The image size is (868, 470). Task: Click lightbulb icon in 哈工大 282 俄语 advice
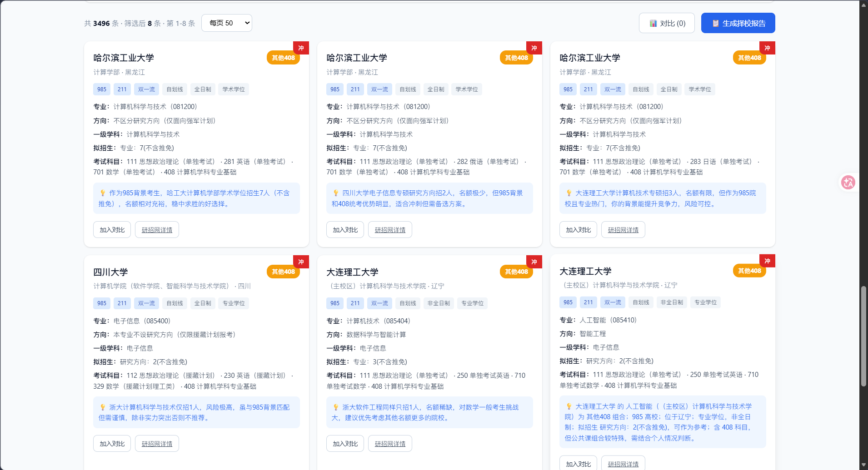pos(336,193)
